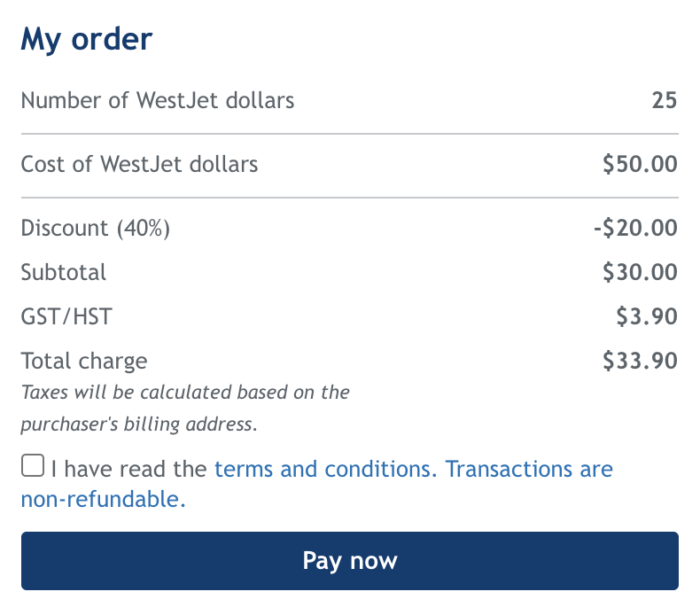Click the WestJet dollars quantity value 25
Image resolution: width=700 pixels, height=615 pixels.
tap(664, 100)
